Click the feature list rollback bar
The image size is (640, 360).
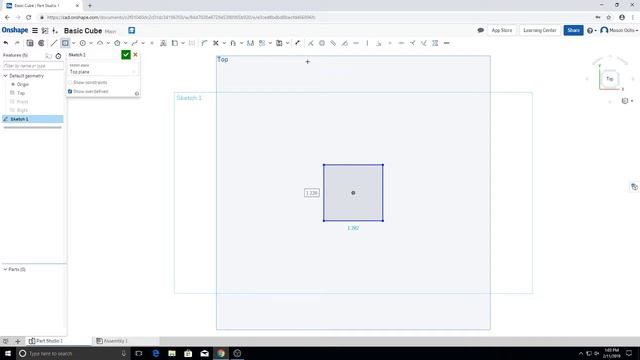(x=33, y=127)
